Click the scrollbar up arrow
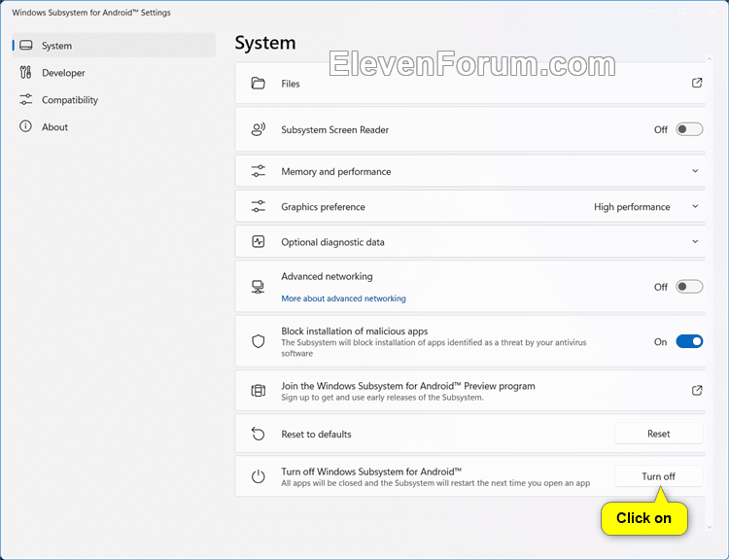This screenshot has height=560, width=729. [x=709, y=59]
